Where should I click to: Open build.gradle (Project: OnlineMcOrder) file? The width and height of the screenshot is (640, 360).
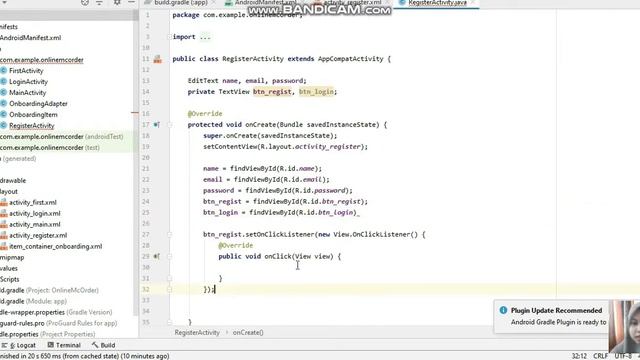pos(49,290)
